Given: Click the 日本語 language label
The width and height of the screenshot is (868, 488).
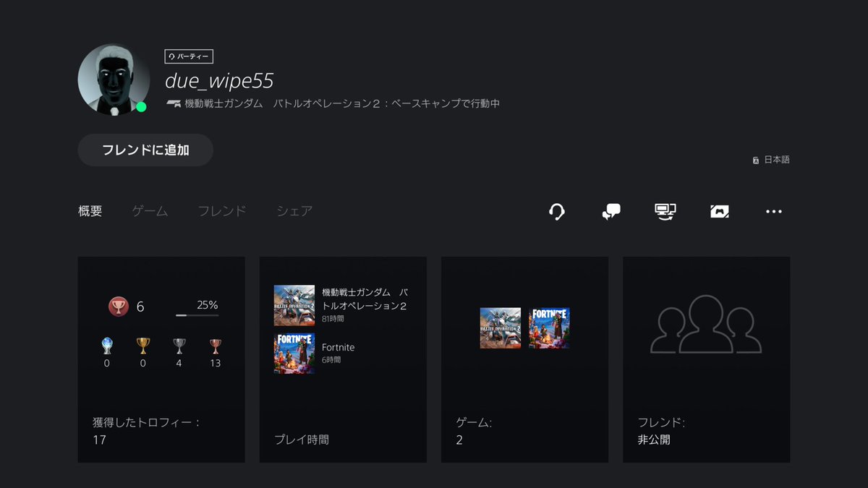Looking at the screenshot, I should (777, 160).
